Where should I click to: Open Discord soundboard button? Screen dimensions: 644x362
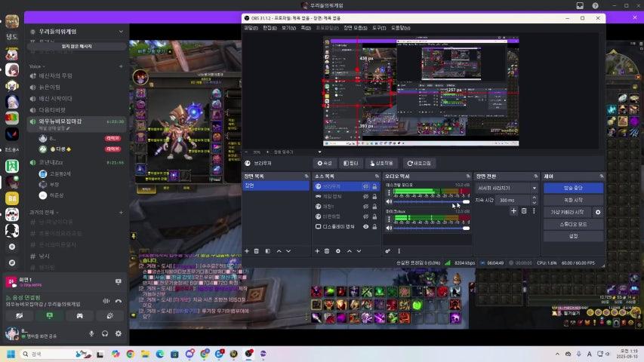tap(109, 316)
